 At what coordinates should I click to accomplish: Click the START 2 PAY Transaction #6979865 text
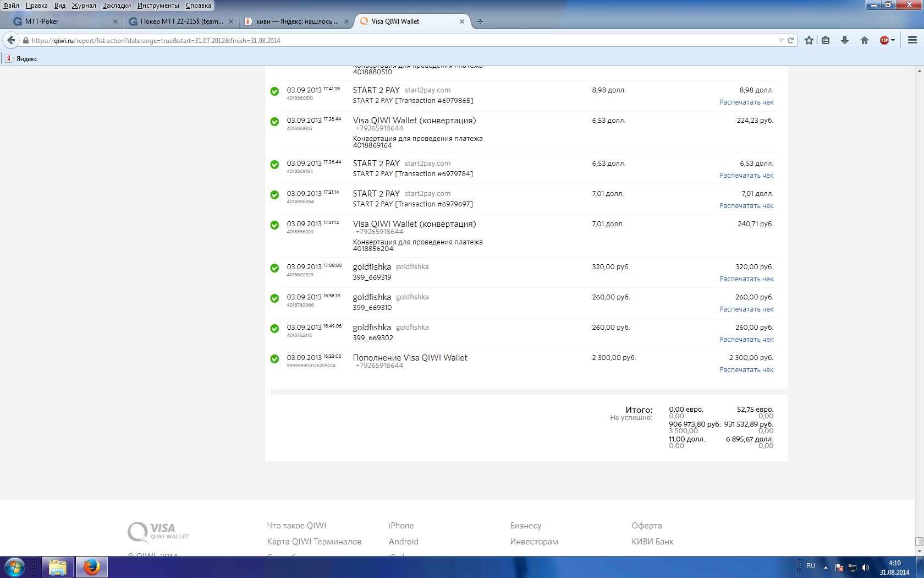413,101
